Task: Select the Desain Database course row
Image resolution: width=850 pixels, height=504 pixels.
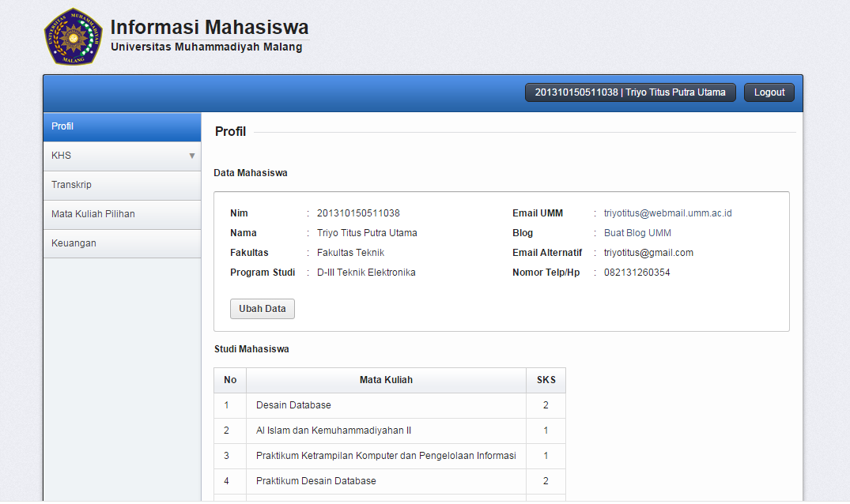Action: 390,405
